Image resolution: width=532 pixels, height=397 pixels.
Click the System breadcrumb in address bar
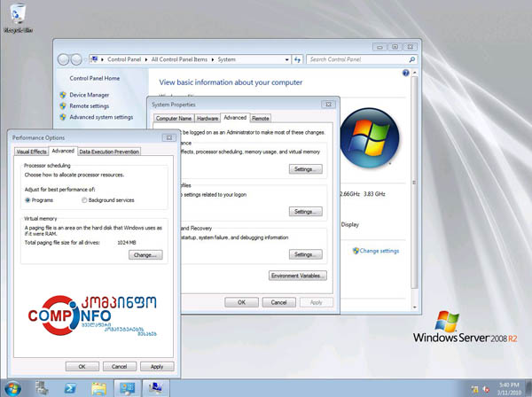pyautogui.click(x=227, y=59)
